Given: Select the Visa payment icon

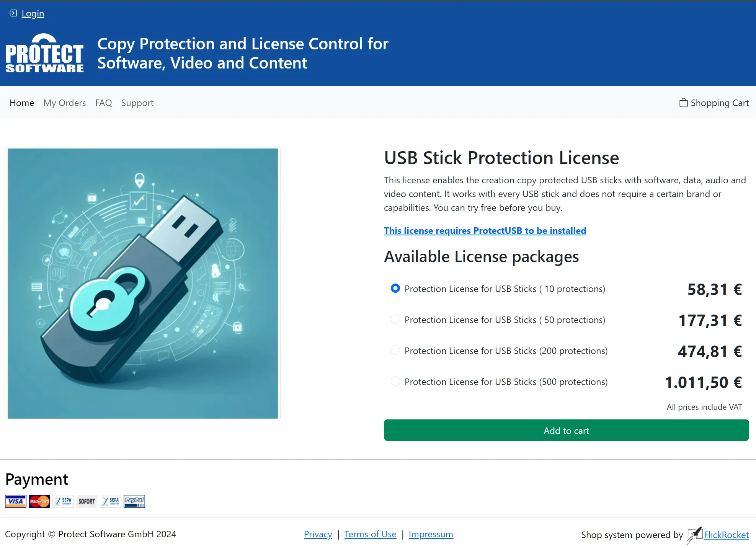Looking at the screenshot, I should coord(15,501).
